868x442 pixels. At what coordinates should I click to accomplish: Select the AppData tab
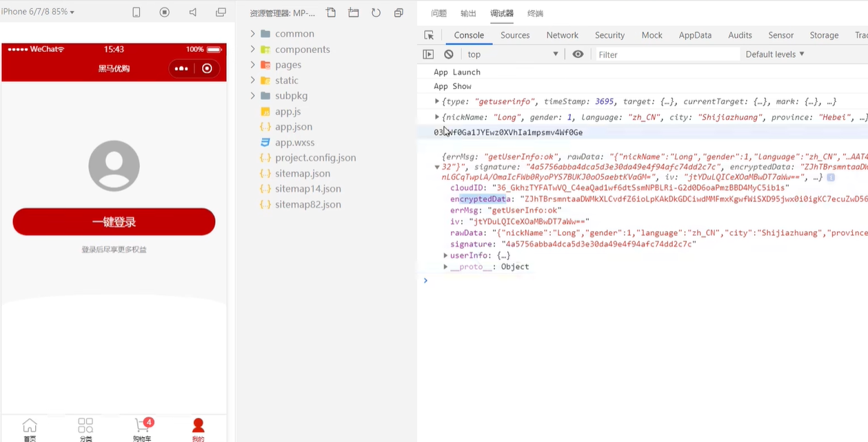(x=695, y=35)
